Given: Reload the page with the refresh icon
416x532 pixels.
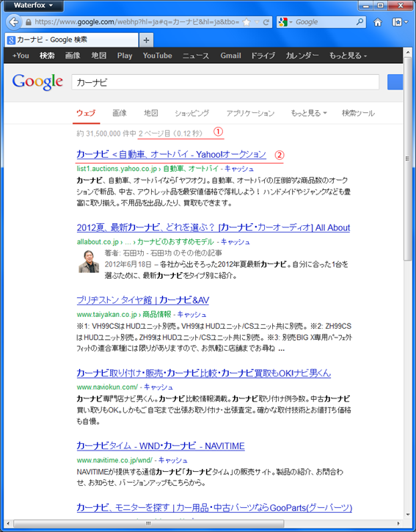Looking at the screenshot, I should click(x=266, y=23).
